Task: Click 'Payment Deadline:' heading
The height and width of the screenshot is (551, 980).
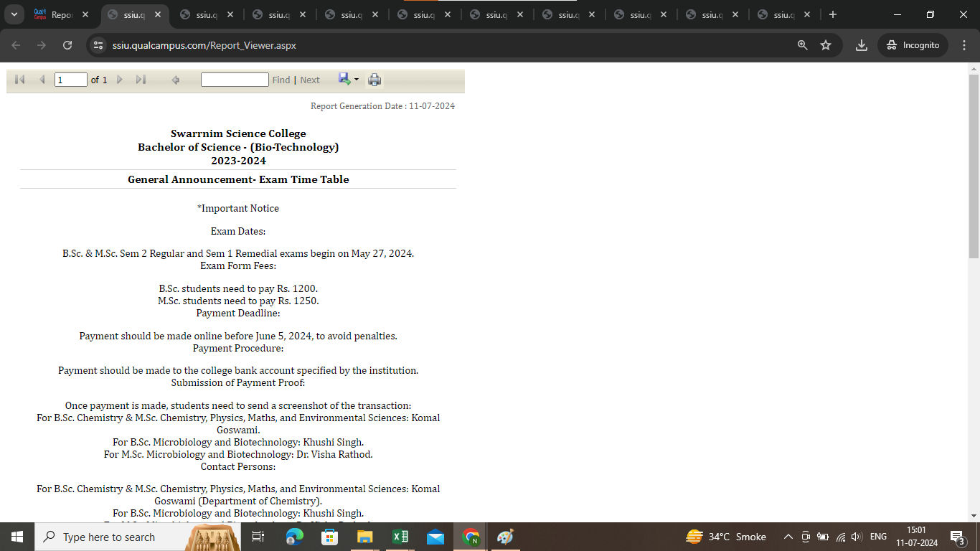Action: [x=238, y=313]
